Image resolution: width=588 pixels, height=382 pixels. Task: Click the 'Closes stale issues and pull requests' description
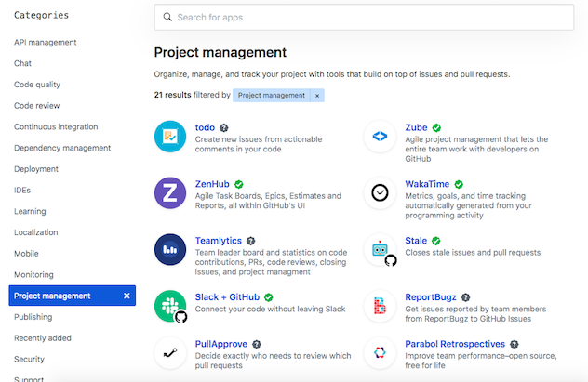tap(473, 253)
